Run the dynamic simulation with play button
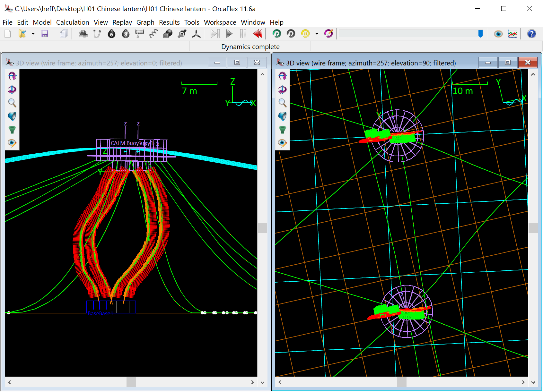 [229, 34]
